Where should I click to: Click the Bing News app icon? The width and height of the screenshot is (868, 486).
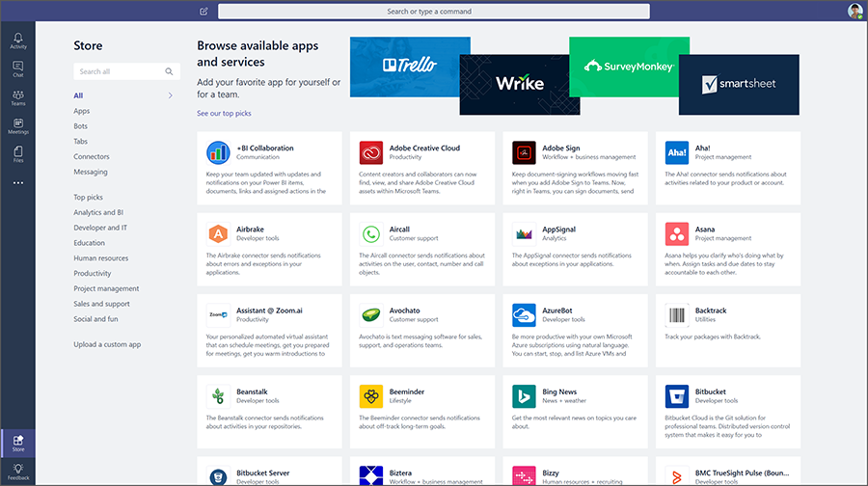524,396
